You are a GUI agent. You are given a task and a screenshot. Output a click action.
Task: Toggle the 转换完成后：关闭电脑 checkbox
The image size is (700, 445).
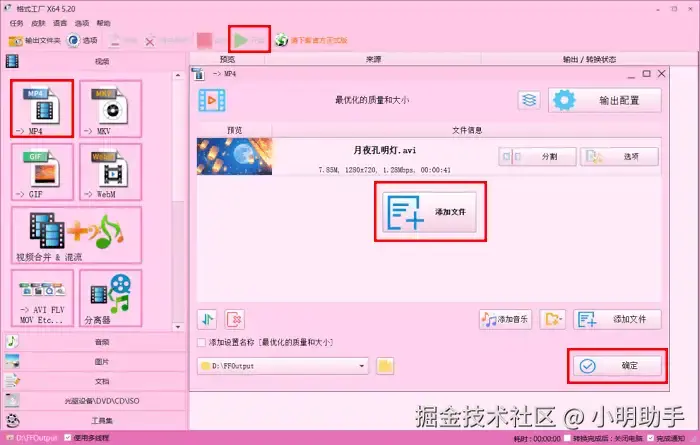pos(567,438)
